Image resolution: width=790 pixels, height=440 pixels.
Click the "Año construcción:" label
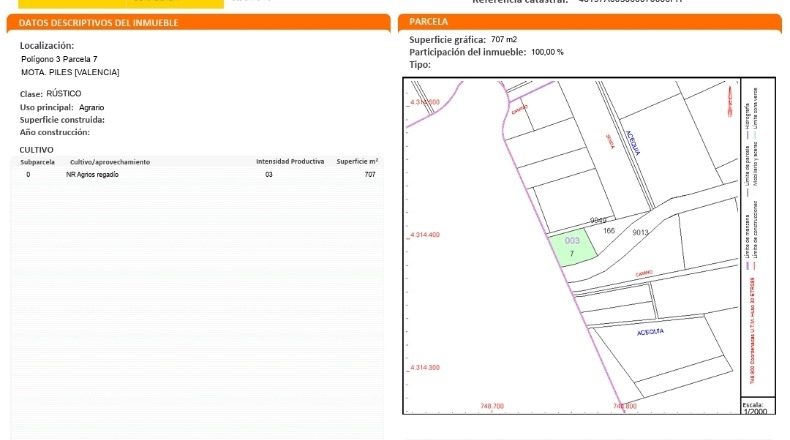click(54, 132)
